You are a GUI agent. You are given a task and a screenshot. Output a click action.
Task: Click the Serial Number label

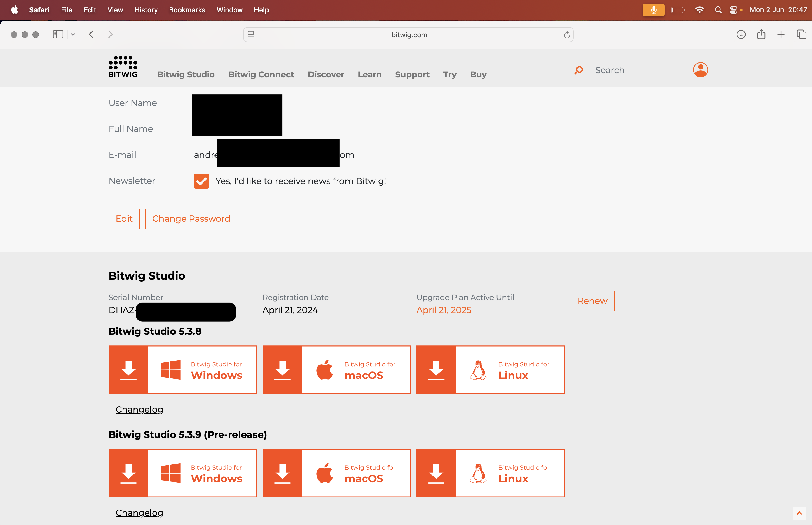click(x=136, y=297)
